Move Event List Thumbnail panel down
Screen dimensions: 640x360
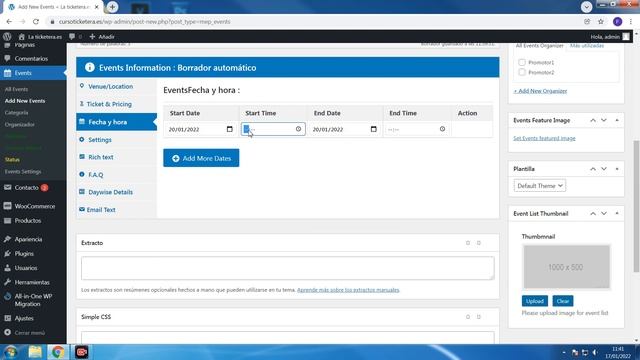click(x=604, y=213)
